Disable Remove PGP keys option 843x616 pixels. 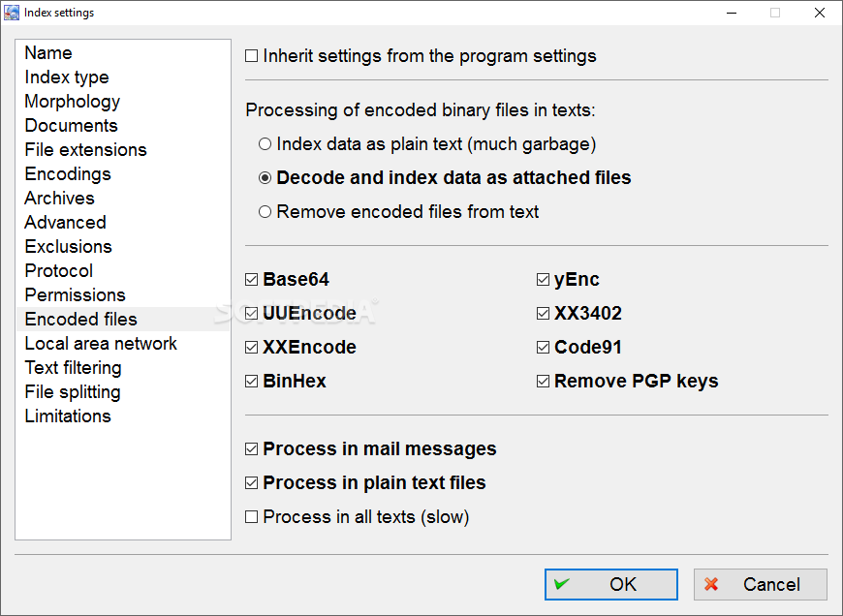543,381
